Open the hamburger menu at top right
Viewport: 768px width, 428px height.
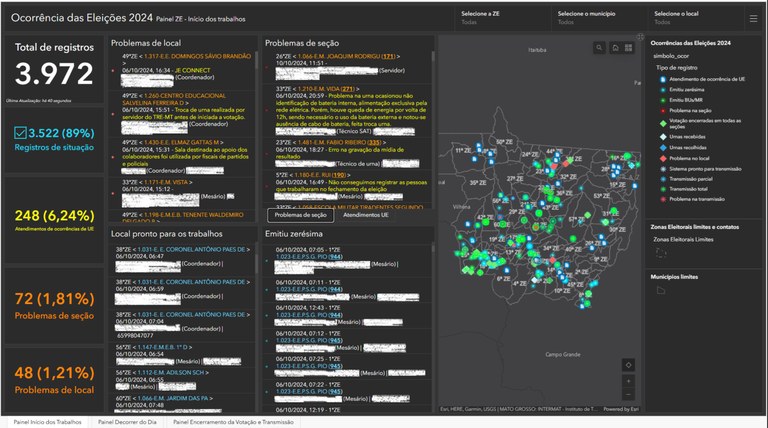(x=753, y=18)
